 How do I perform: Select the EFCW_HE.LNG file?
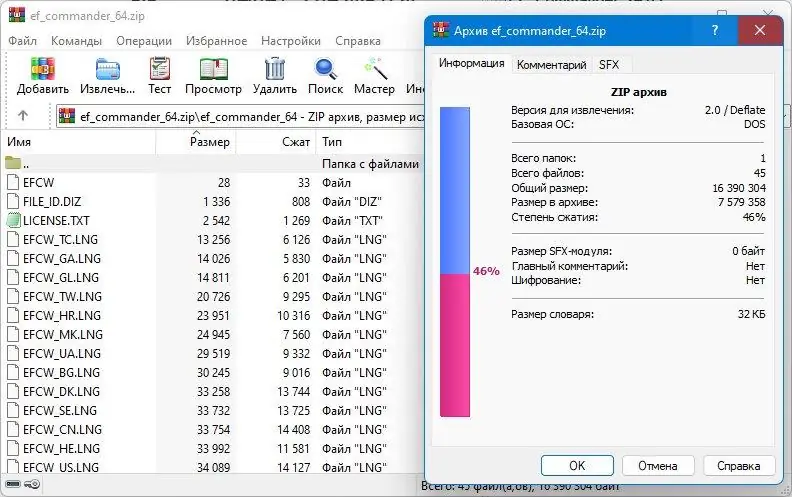(x=61, y=449)
